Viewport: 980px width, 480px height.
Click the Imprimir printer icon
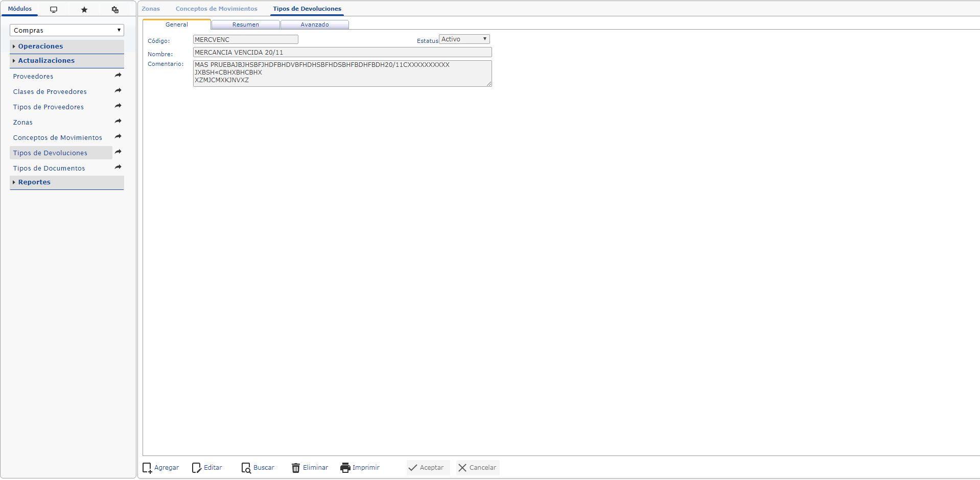pos(345,468)
